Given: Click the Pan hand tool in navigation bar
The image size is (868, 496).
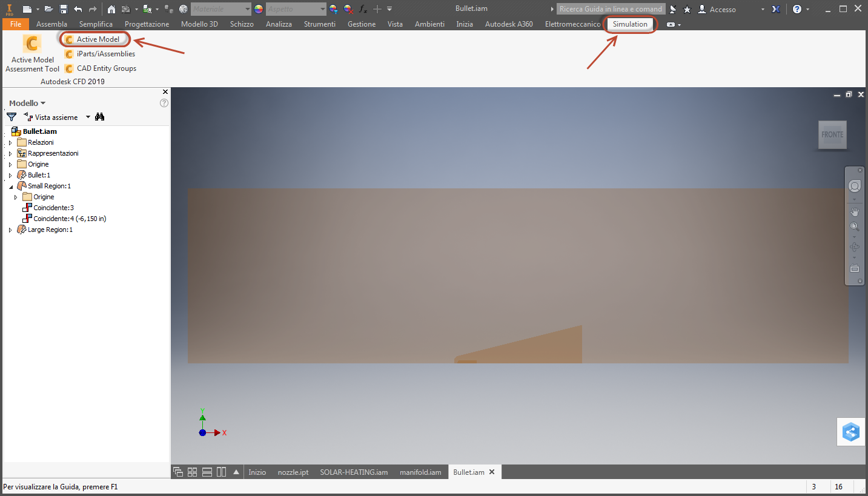Looking at the screenshot, I should point(855,211).
